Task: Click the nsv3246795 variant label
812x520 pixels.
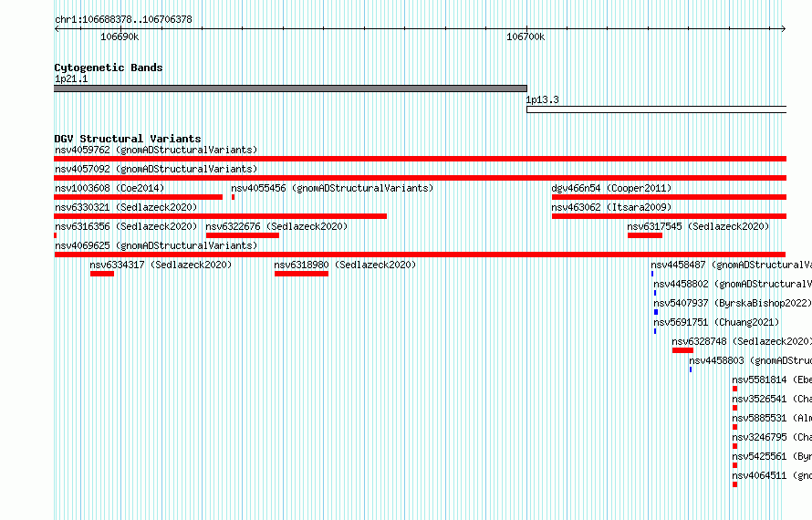Action: pyautogui.click(x=772, y=437)
